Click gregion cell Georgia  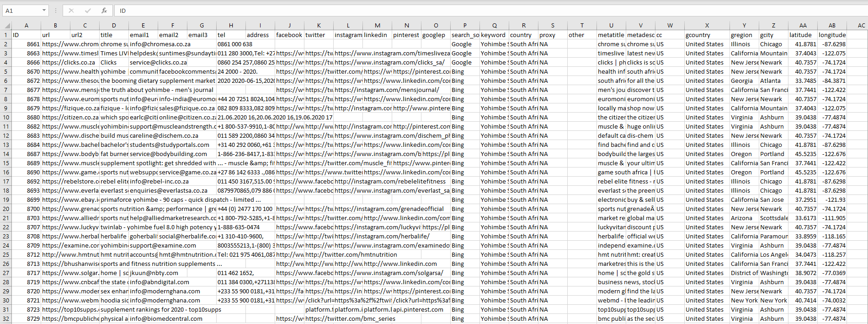point(745,81)
